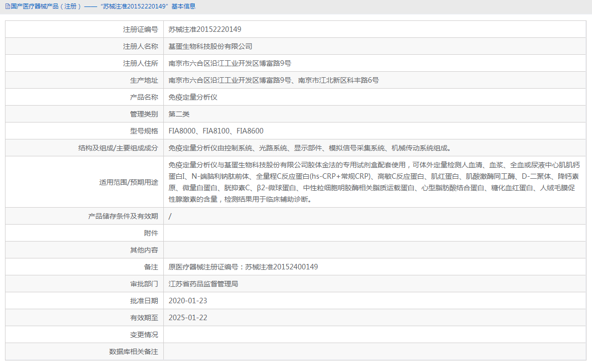Click the label 适用范围/预期用途

click(128, 182)
